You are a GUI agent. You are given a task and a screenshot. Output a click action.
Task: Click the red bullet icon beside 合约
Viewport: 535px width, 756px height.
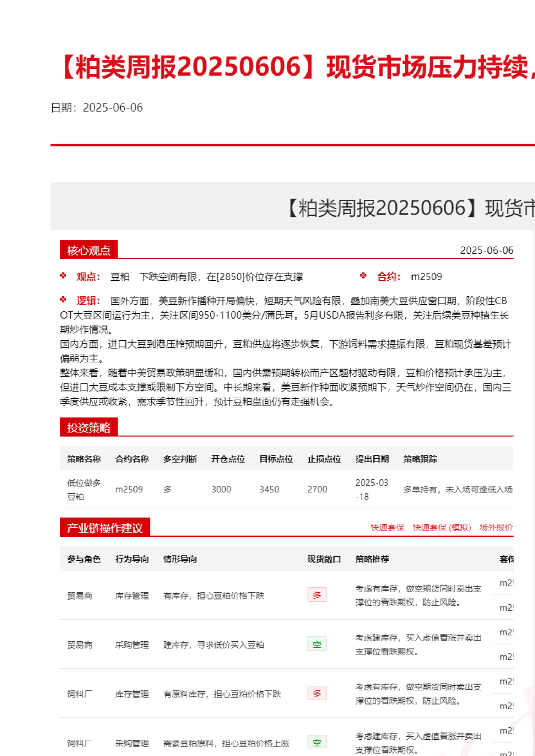tap(363, 276)
